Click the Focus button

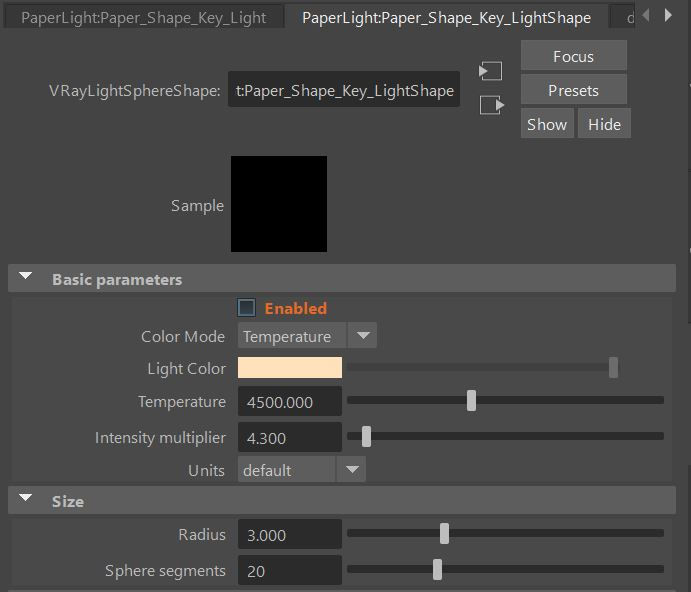click(573, 56)
